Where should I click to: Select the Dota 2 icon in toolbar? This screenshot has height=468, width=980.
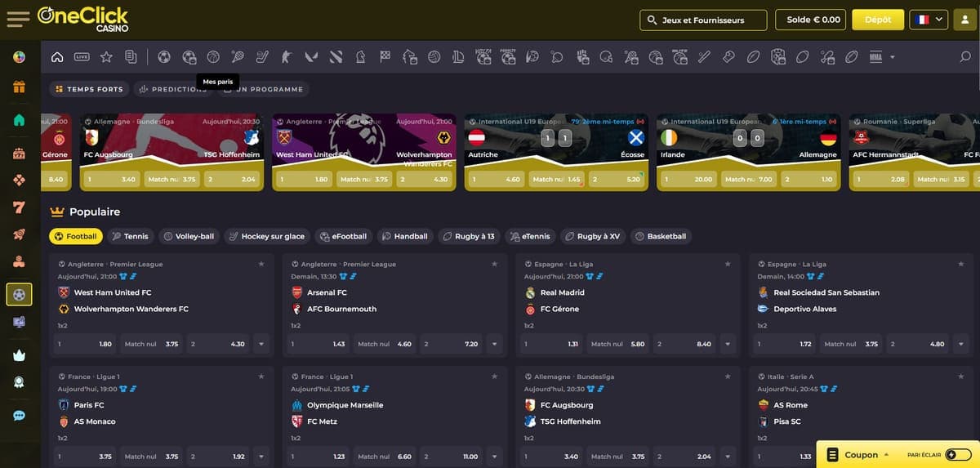pos(336,57)
